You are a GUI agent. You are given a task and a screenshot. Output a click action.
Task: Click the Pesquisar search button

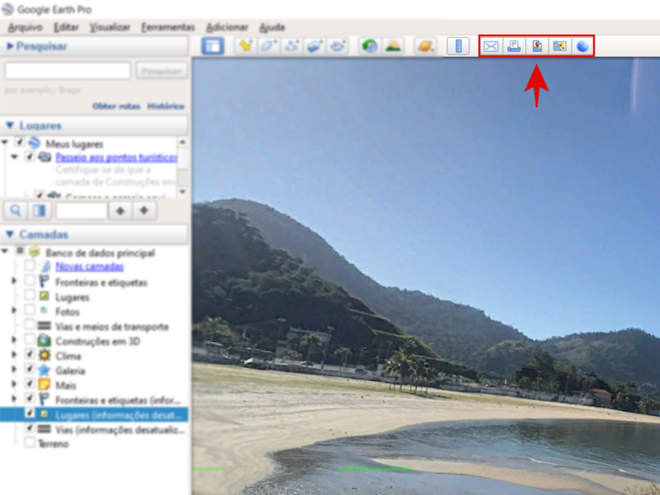pyautogui.click(x=162, y=71)
